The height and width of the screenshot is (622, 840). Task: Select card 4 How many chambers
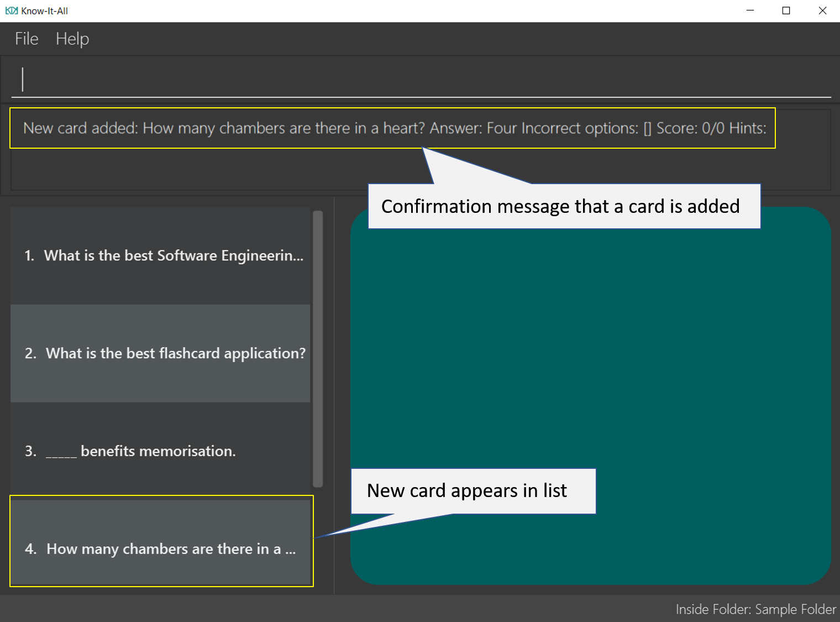click(x=160, y=542)
